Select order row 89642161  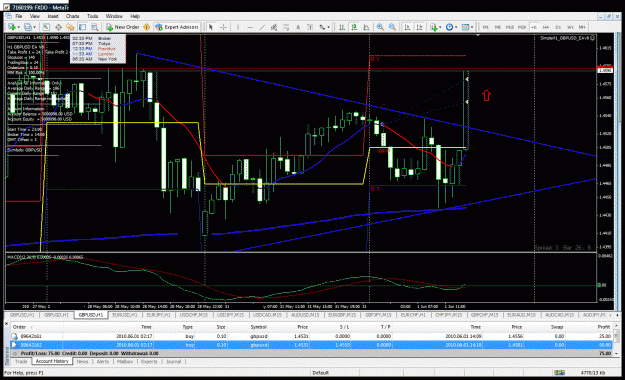[x=312, y=336]
